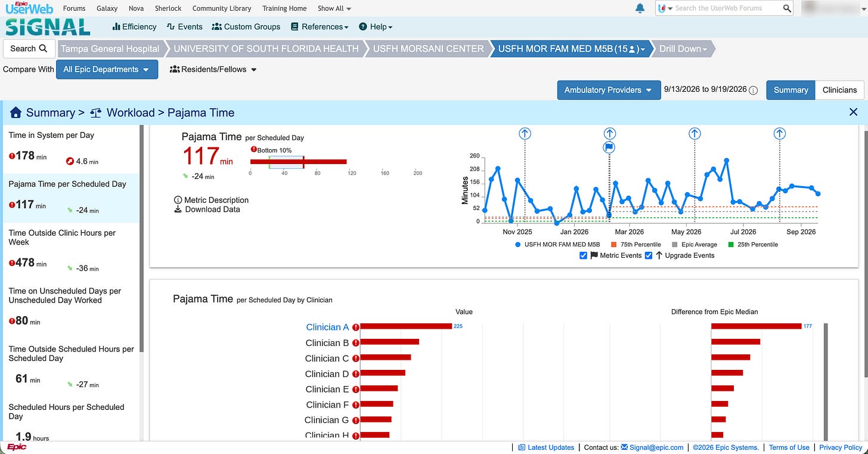Open the Efficiency menu item
868x454 pixels.
click(134, 27)
